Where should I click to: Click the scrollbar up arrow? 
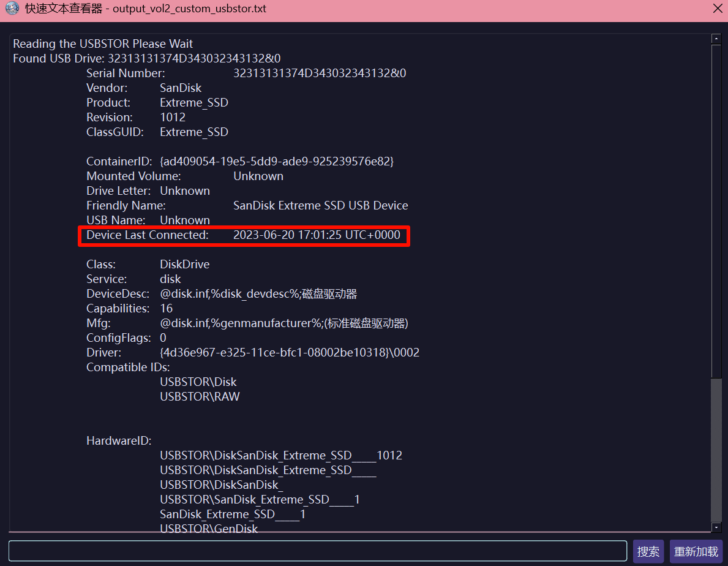716,39
